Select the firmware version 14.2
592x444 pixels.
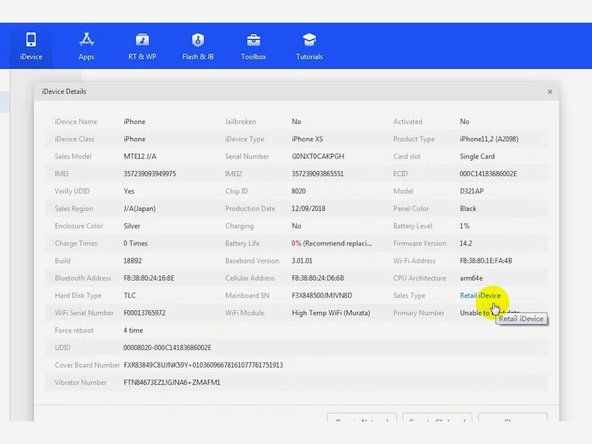click(x=466, y=243)
